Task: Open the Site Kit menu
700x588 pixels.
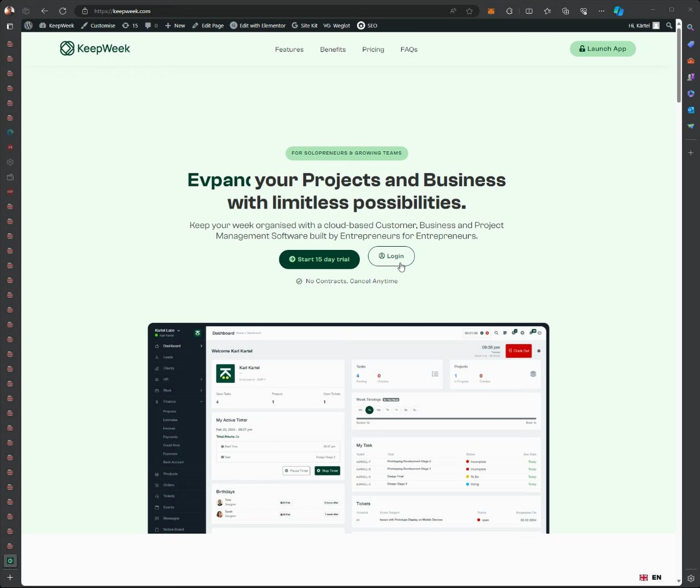Action: tap(305, 26)
